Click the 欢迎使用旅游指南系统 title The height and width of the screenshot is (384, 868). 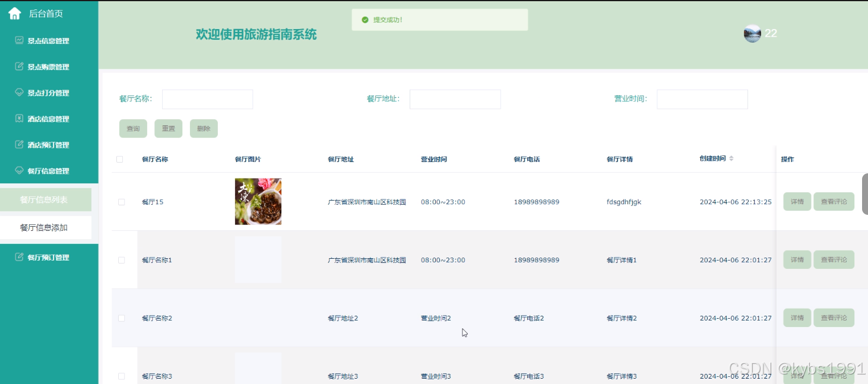coord(256,34)
